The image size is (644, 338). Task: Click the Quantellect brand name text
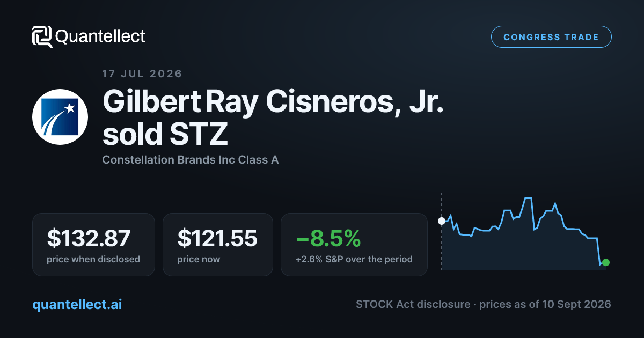tap(100, 36)
